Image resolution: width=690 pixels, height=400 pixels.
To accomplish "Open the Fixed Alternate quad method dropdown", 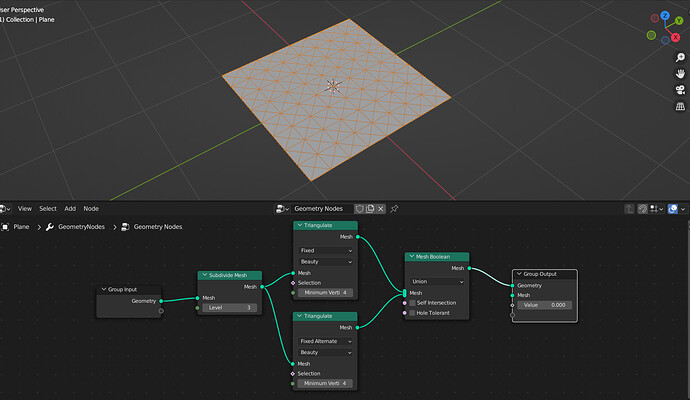I will tap(326, 341).
